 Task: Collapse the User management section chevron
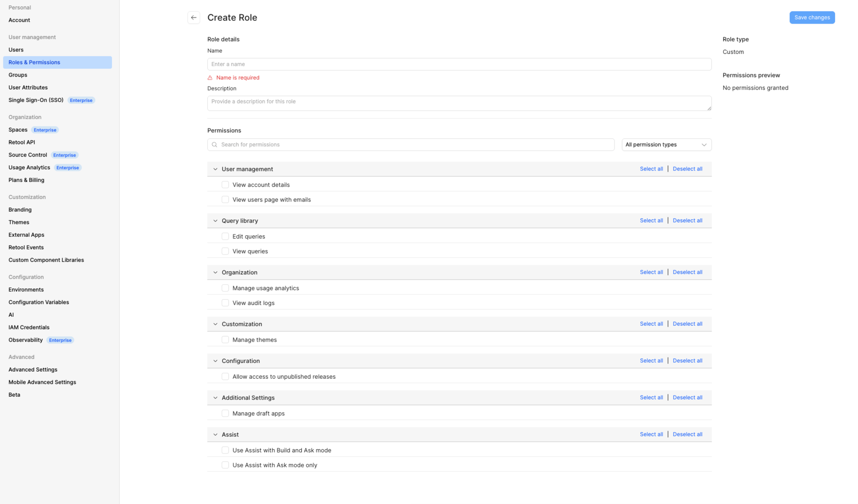[x=215, y=169]
